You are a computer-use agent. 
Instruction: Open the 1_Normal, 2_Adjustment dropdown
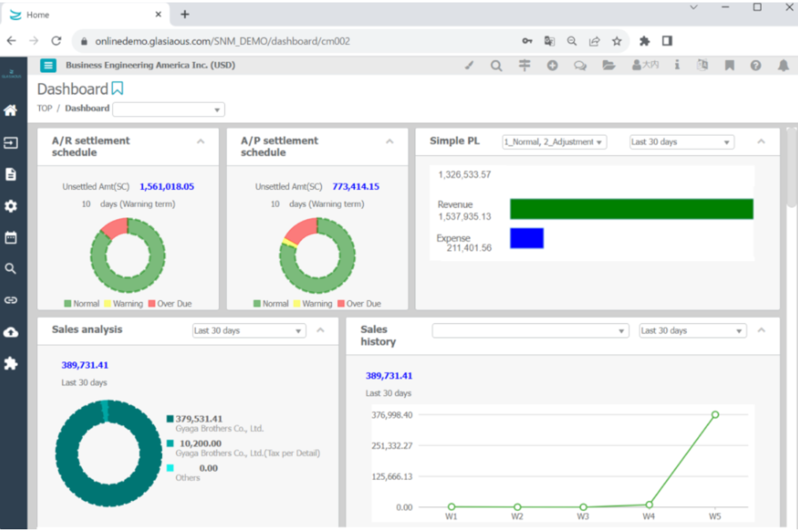click(554, 142)
